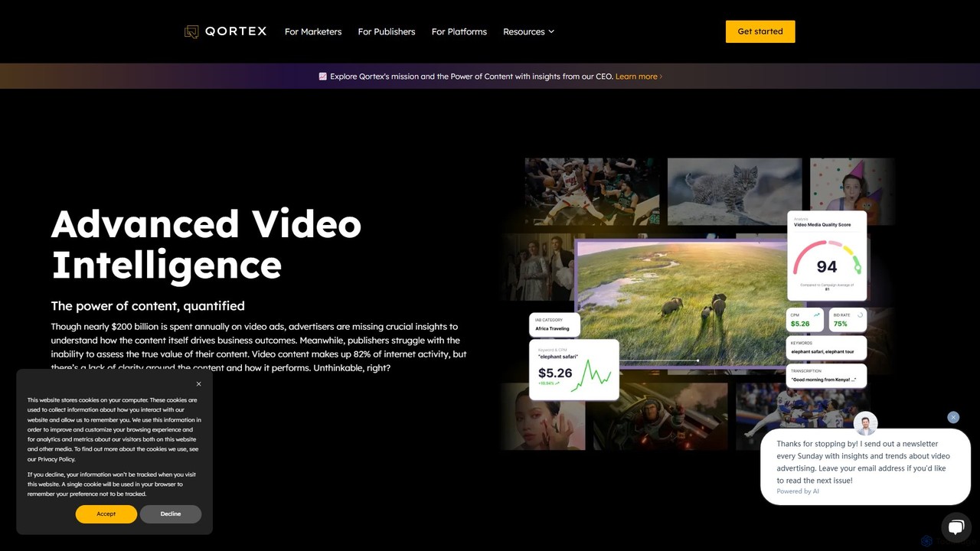
Task: Click the Video Media Quality Score gauge
Action: (827, 256)
